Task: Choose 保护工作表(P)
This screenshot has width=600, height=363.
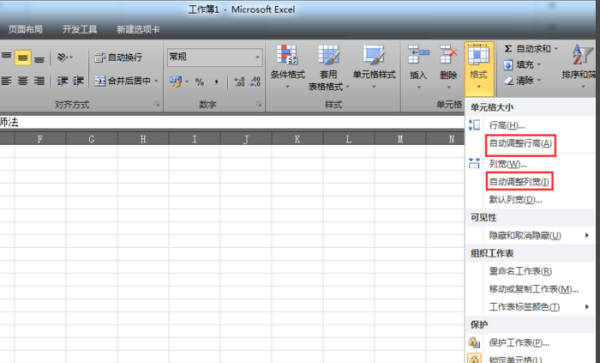Action: [x=530, y=342]
